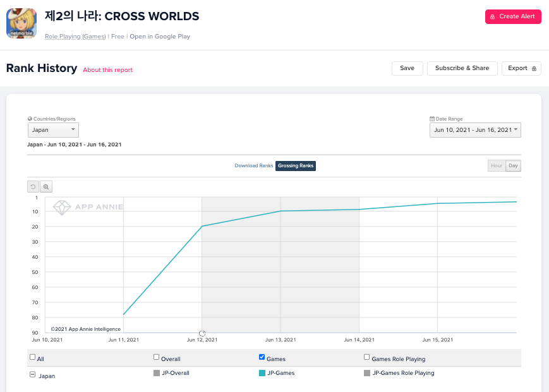Open the Date Range dropdown
Viewport: 549px width, 392px height.
[475, 130]
